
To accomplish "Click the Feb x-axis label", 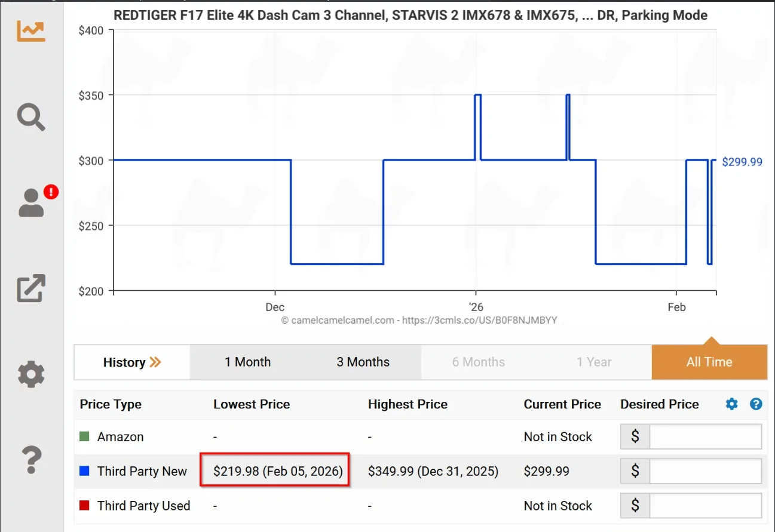I will tap(677, 307).
